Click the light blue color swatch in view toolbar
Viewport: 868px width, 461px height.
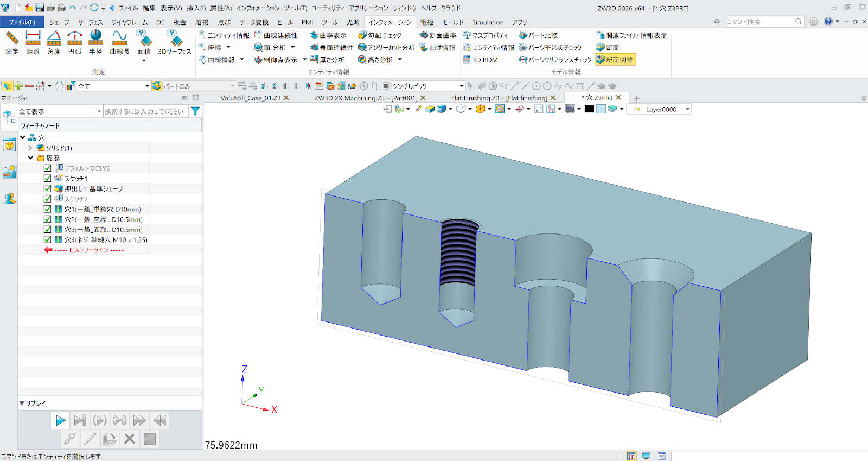601,109
